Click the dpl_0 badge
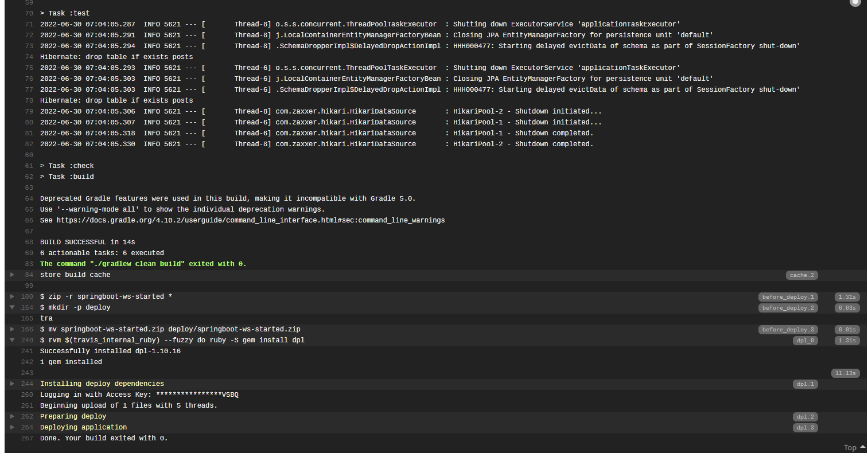Image resolution: width=868 pixels, height=457 pixels. (x=805, y=341)
